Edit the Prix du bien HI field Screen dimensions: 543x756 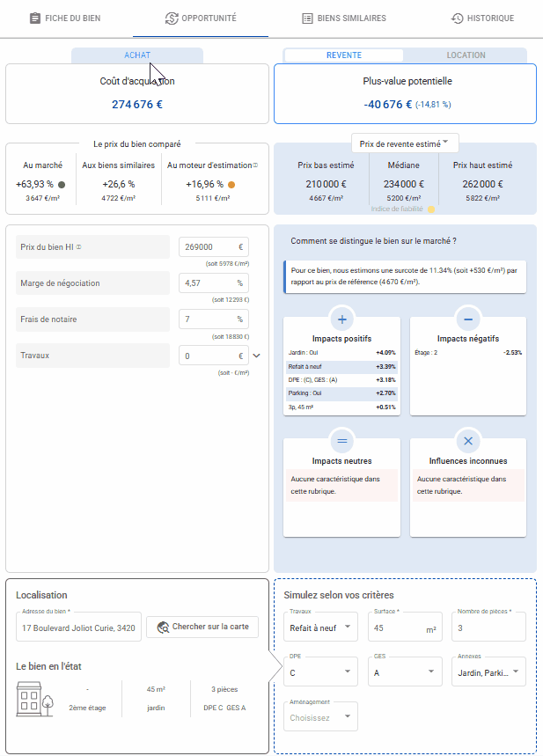(214, 246)
